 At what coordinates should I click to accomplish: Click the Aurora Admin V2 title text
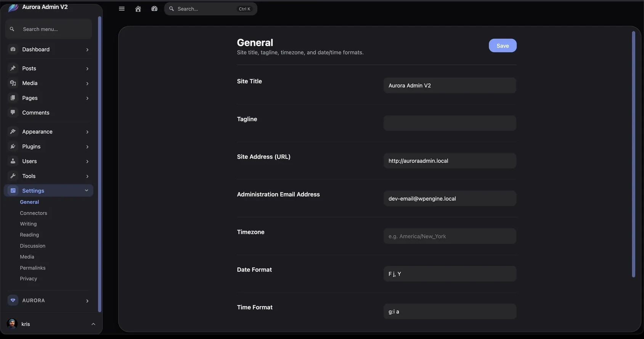coord(45,7)
